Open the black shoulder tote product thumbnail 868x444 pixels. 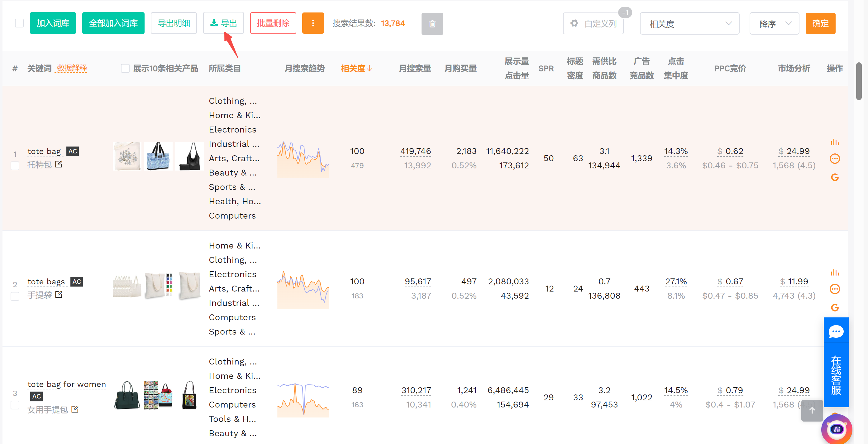click(x=189, y=156)
